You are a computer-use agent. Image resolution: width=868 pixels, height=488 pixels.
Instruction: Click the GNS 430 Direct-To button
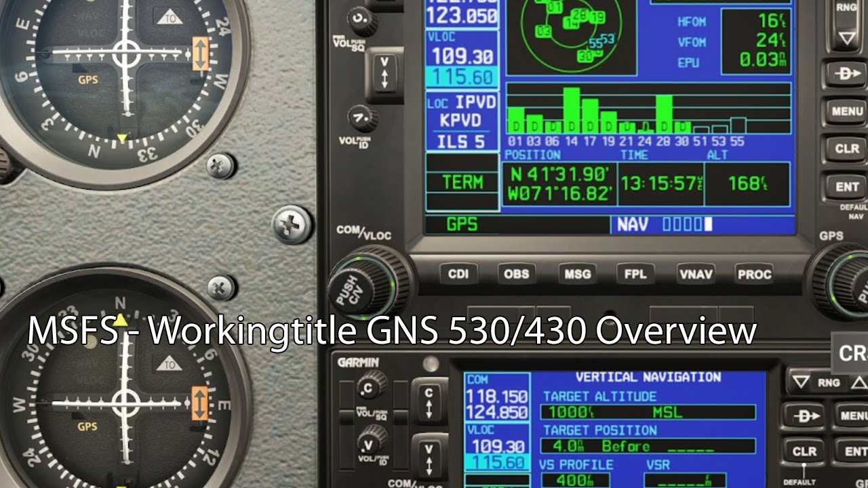click(804, 415)
